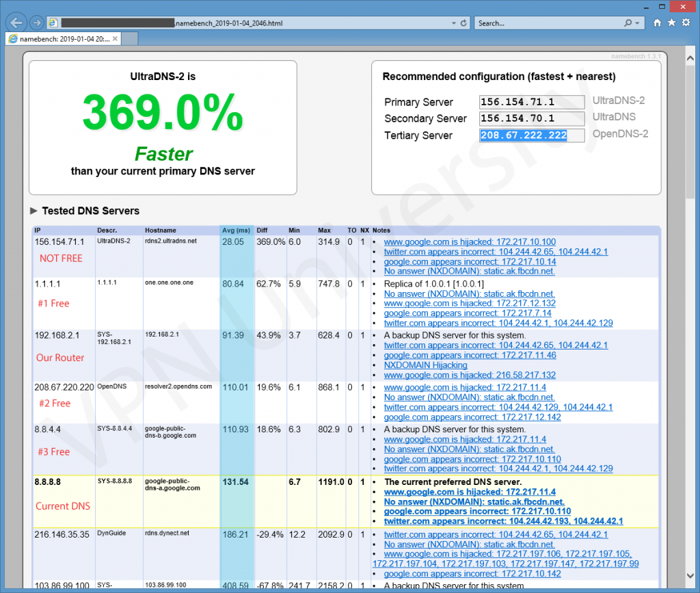Click Max value 1191.0
The height and width of the screenshot is (593, 700).
click(331, 482)
